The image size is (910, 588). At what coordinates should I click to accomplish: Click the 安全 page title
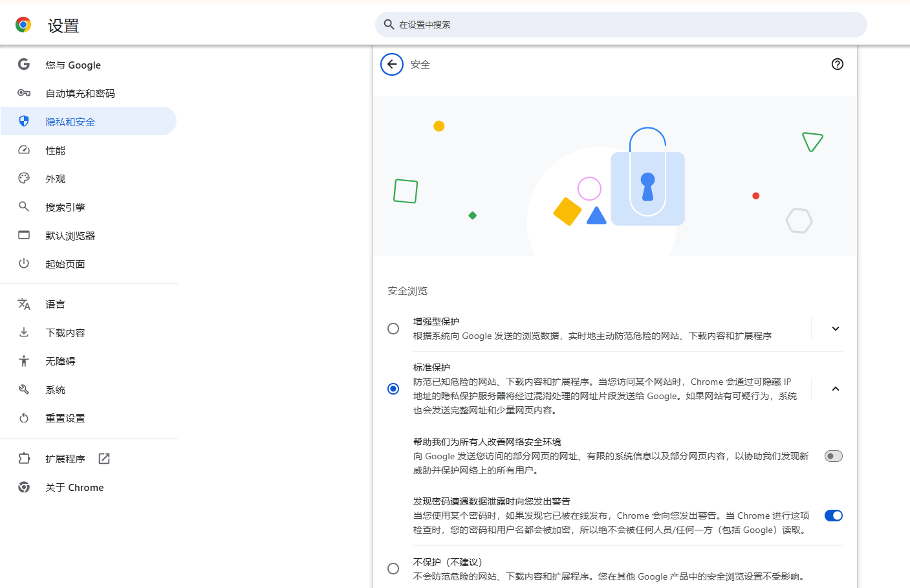[420, 65]
